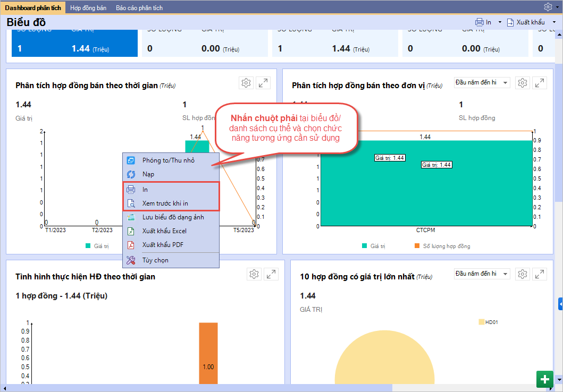Click Lưu biểu đồ dạng ảnh option
Screen dimensions: 563x392
(173, 217)
